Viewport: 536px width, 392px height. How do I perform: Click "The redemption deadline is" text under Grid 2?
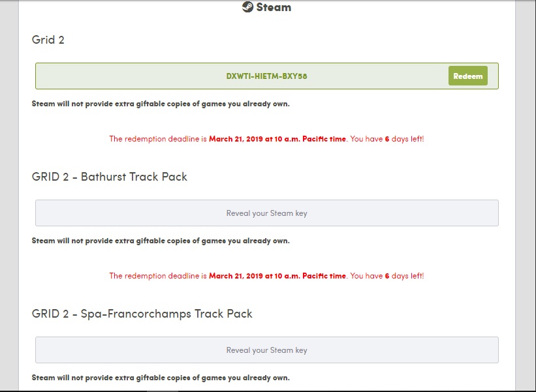[157, 139]
